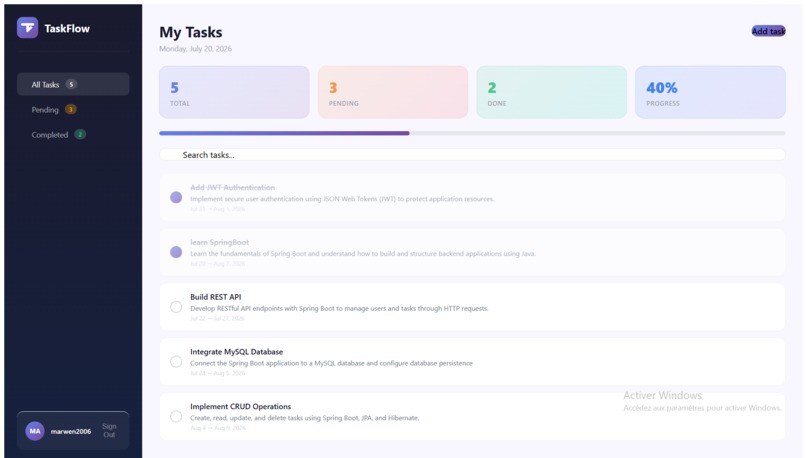Click Sign Out
Image resolution: width=806 pixels, height=458 pixels.
109,431
